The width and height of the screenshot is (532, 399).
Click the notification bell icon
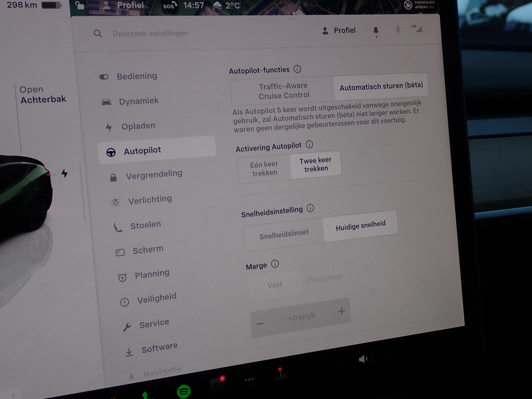click(x=376, y=30)
